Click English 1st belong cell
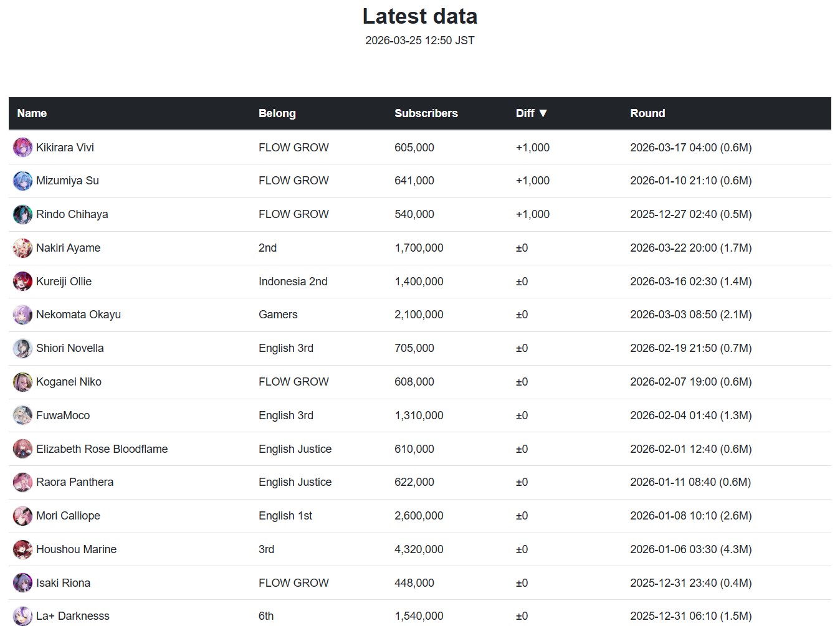The image size is (840, 626). [x=285, y=516]
